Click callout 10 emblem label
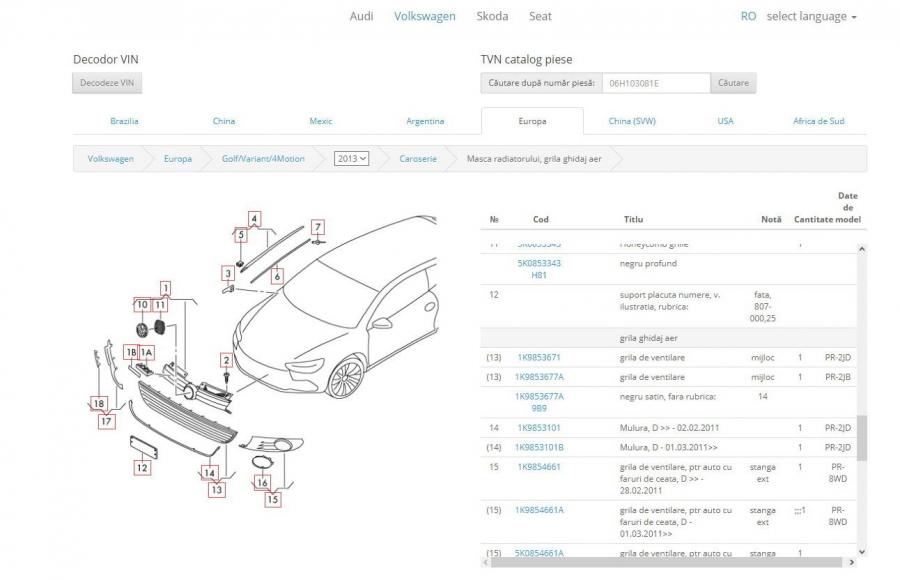Image resolution: width=900 pixels, height=580 pixels. [142, 304]
